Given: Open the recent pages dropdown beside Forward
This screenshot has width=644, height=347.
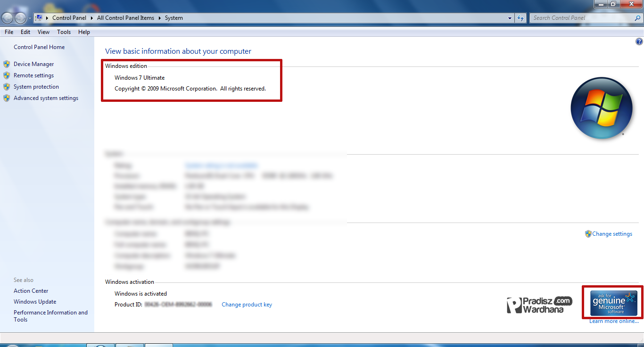Looking at the screenshot, I should click(x=30, y=18).
